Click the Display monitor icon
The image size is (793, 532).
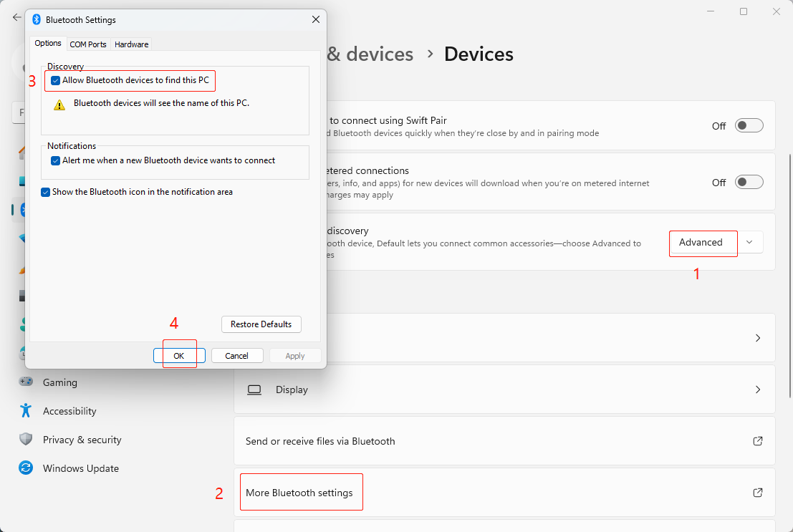(254, 390)
